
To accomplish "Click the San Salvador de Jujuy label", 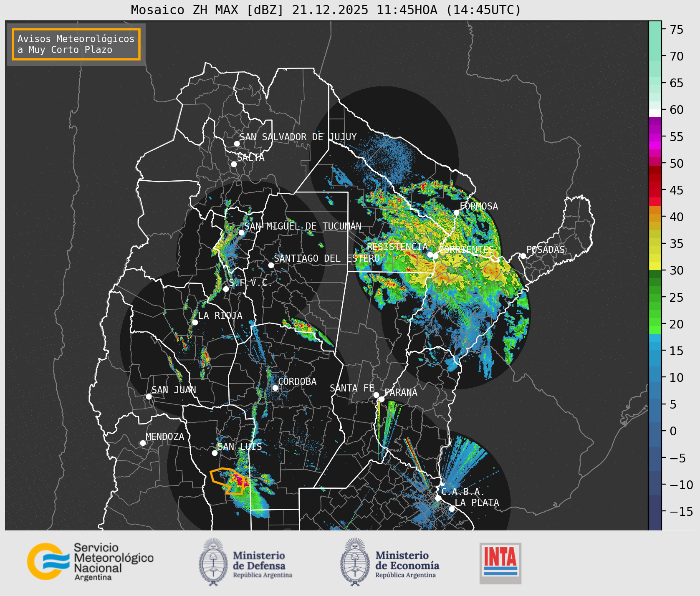I will pyautogui.click(x=298, y=137).
